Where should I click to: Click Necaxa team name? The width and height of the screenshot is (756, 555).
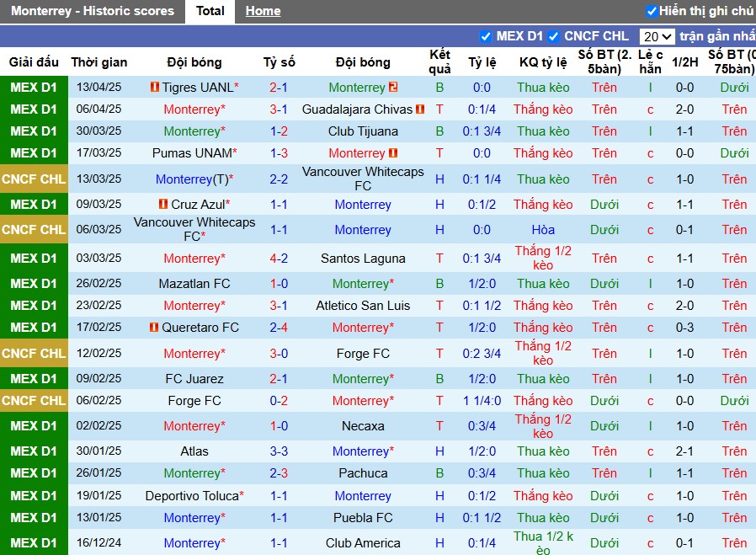point(363,426)
